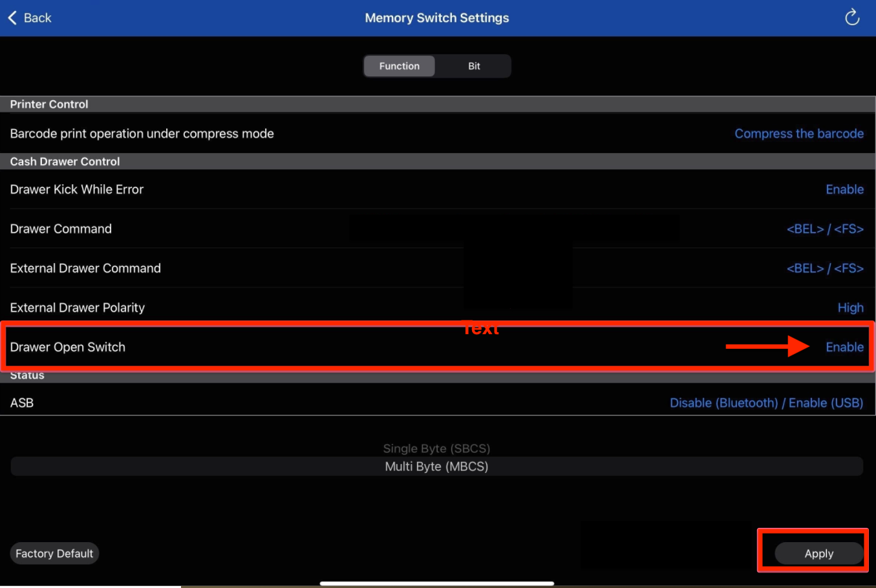Tap the External Drawer Command label

(x=85, y=268)
